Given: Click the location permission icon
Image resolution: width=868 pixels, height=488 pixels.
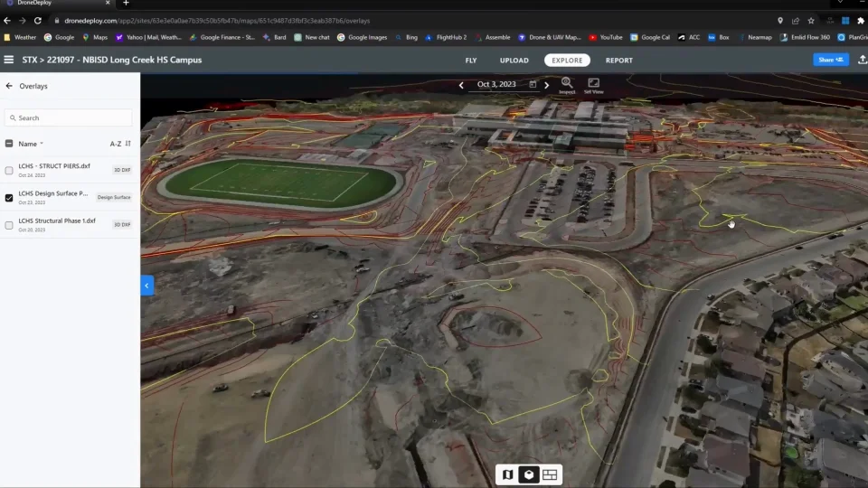Looking at the screenshot, I should (x=780, y=21).
